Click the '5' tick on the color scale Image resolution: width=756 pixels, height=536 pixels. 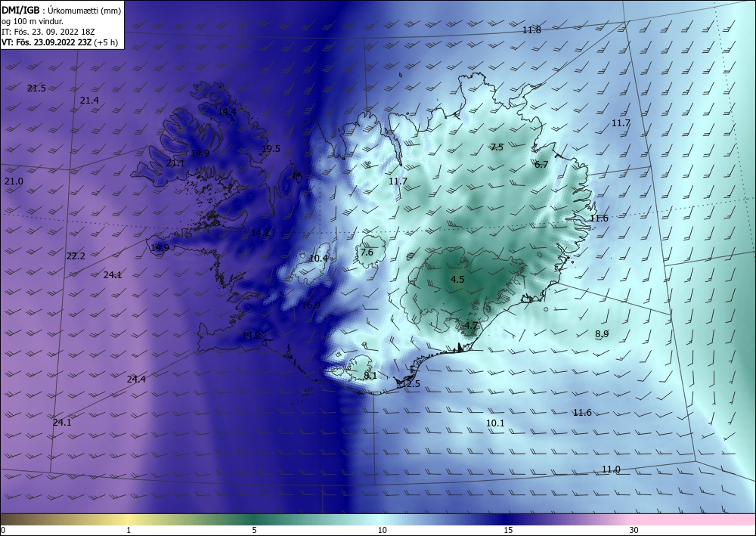pos(254,530)
